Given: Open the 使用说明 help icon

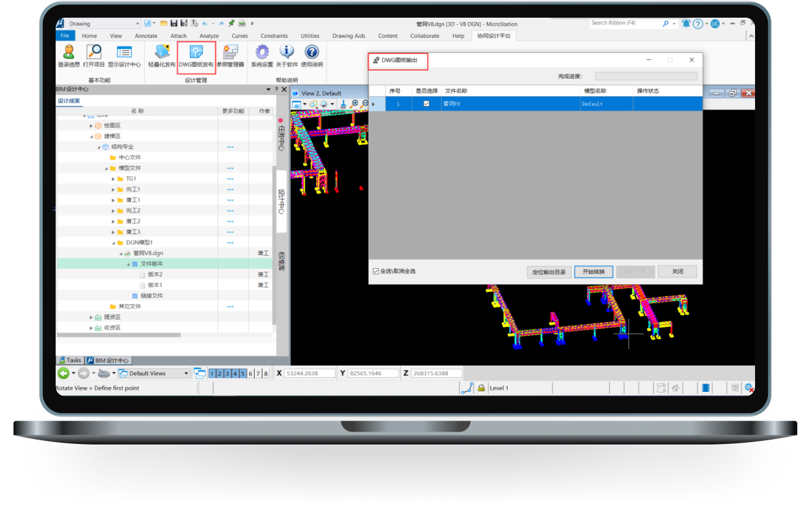Looking at the screenshot, I should (x=312, y=51).
